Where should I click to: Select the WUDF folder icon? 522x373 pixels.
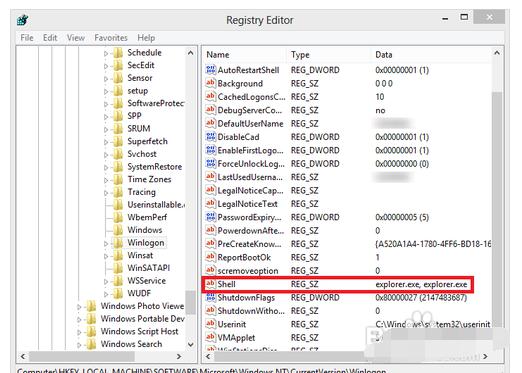[x=118, y=293]
